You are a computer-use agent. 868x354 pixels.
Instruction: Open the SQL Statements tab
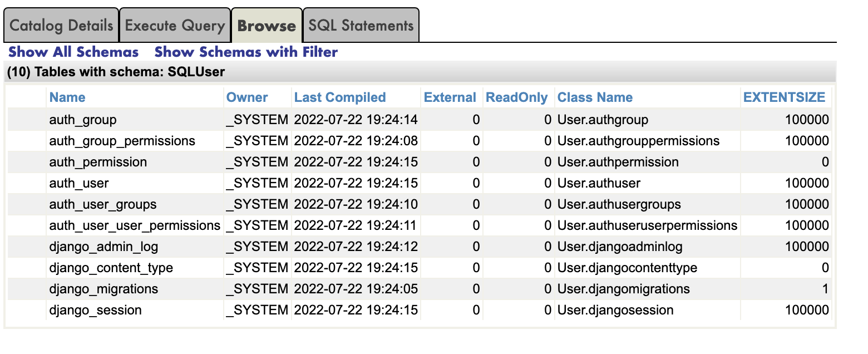(361, 26)
